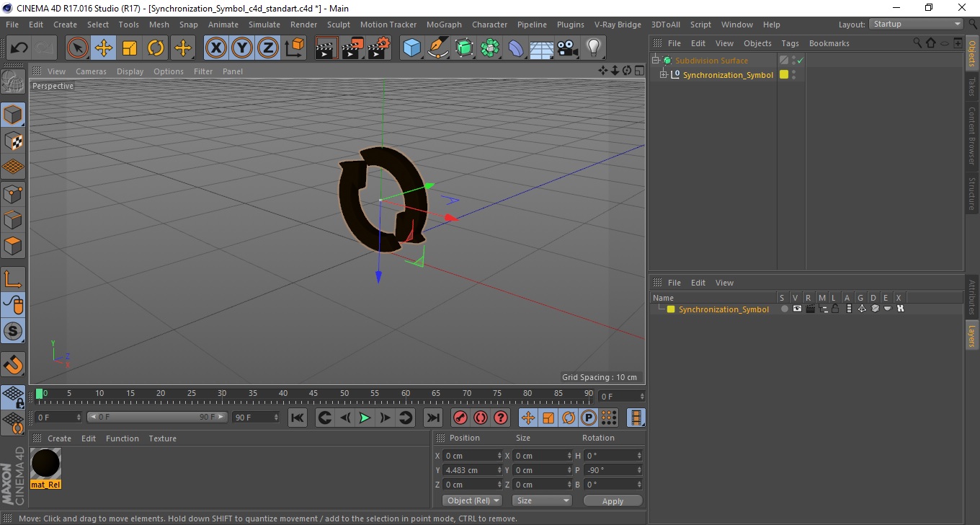Viewport: 980px width, 525px height.
Task: Activate the Scale tool in top toolbar
Action: pos(130,48)
